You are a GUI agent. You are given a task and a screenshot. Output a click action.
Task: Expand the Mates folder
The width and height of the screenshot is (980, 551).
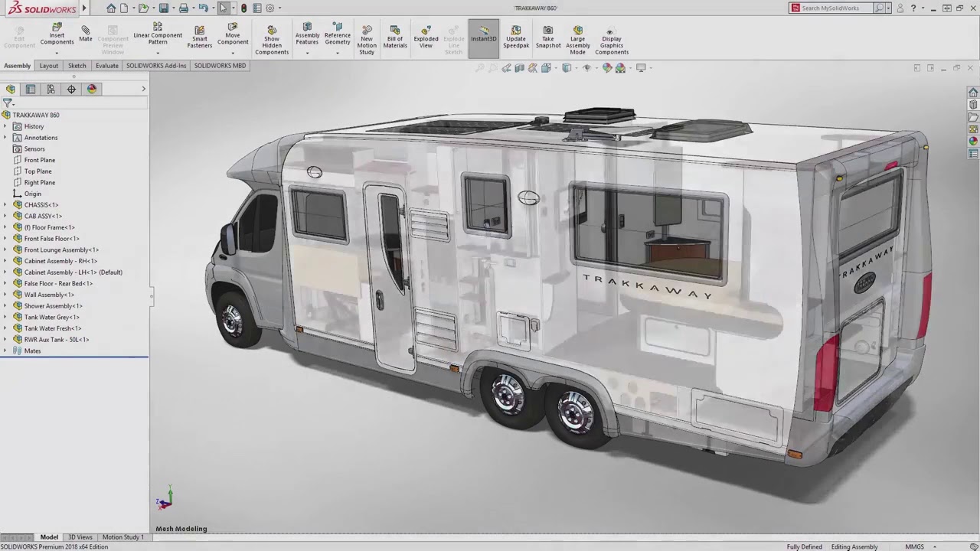[x=5, y=350]
